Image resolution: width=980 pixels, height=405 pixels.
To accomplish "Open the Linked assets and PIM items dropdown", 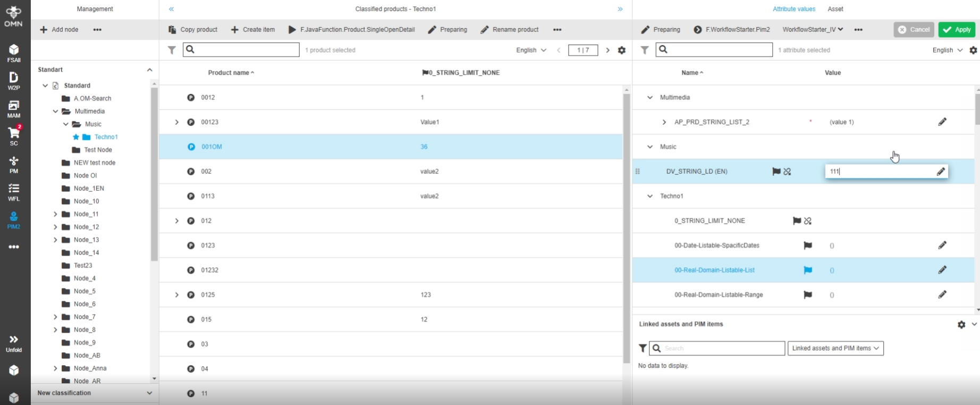I will (835, 348).
